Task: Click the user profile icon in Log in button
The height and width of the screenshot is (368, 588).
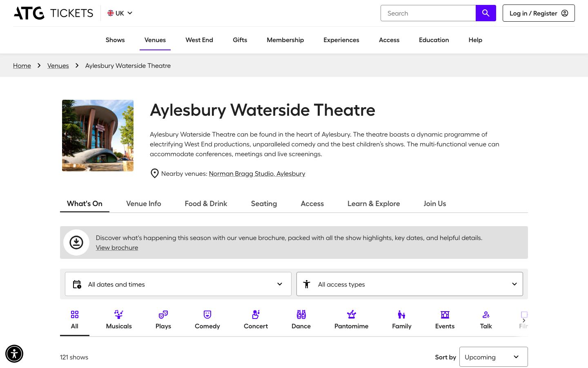Action: coord(565,13)
